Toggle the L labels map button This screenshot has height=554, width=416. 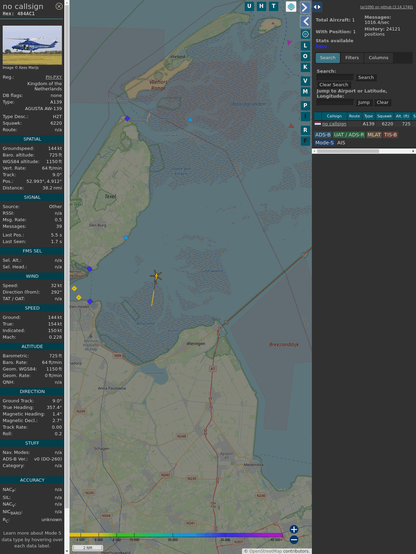pos(305,46)
